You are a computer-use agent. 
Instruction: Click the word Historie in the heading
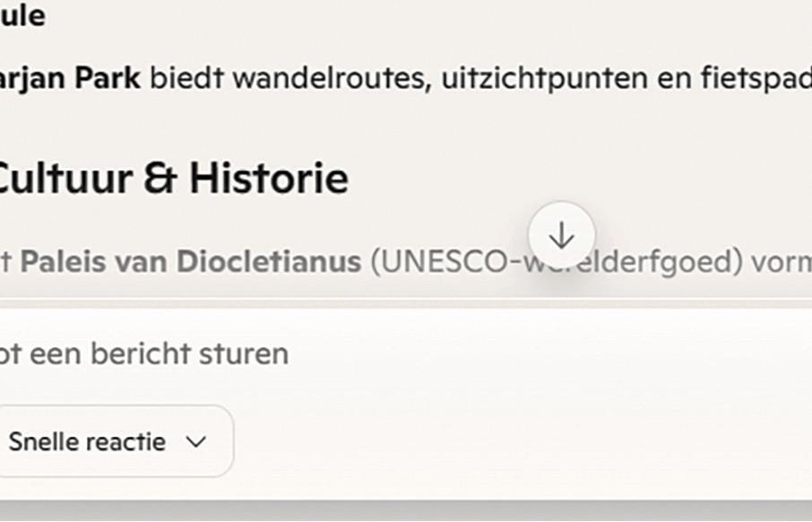268,178
